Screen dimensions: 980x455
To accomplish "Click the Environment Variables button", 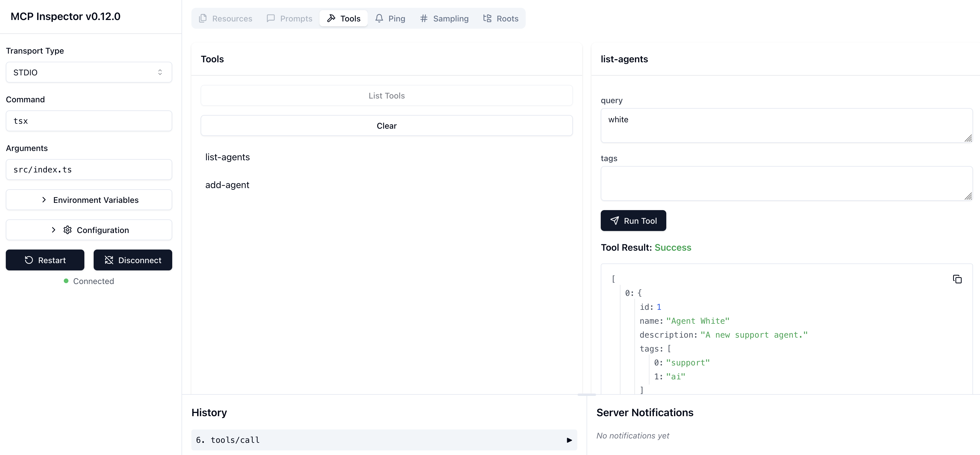I will (89, 200).
